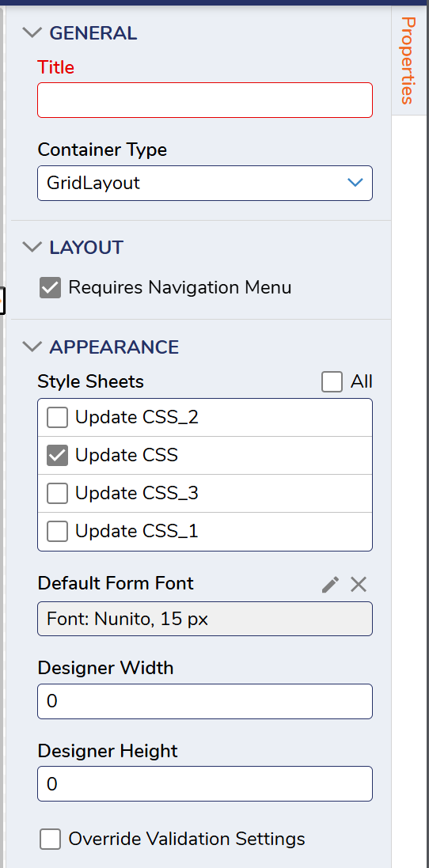
Task: Click the Designer Width input field
Action: point(205,701)
